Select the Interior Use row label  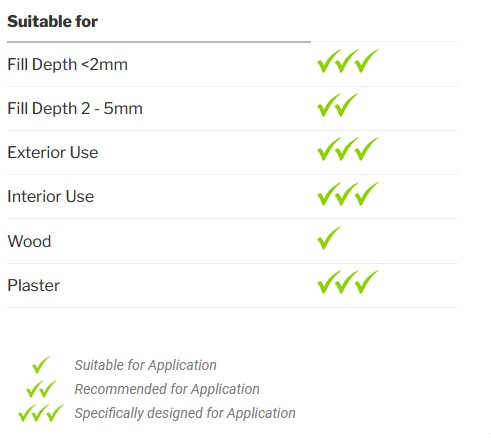point(51,196)
